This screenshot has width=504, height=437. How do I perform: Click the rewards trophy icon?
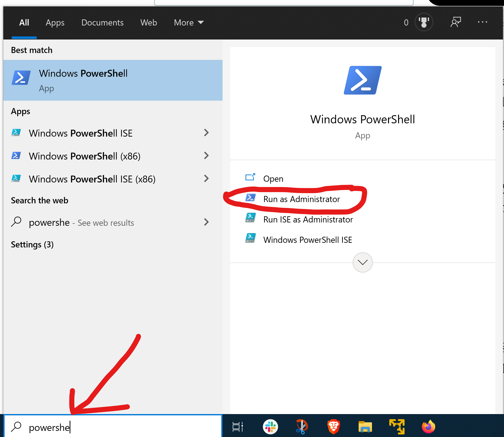coord(424,22)
